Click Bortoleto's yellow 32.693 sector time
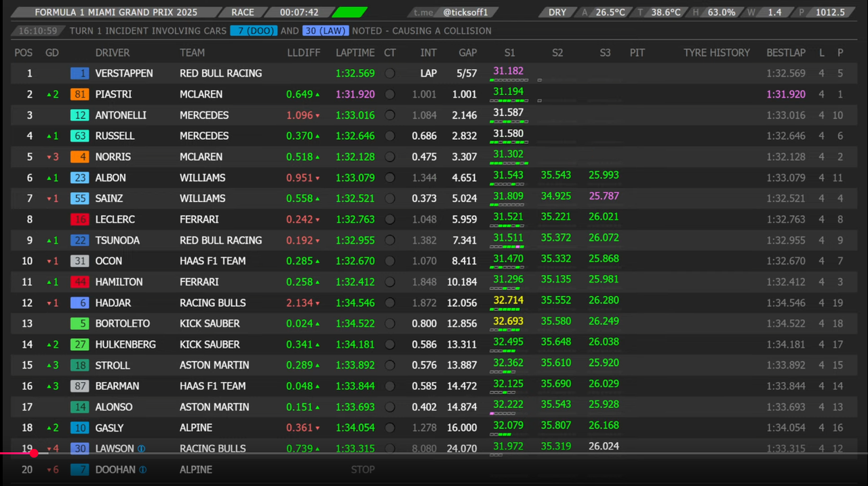 [509, 321]
